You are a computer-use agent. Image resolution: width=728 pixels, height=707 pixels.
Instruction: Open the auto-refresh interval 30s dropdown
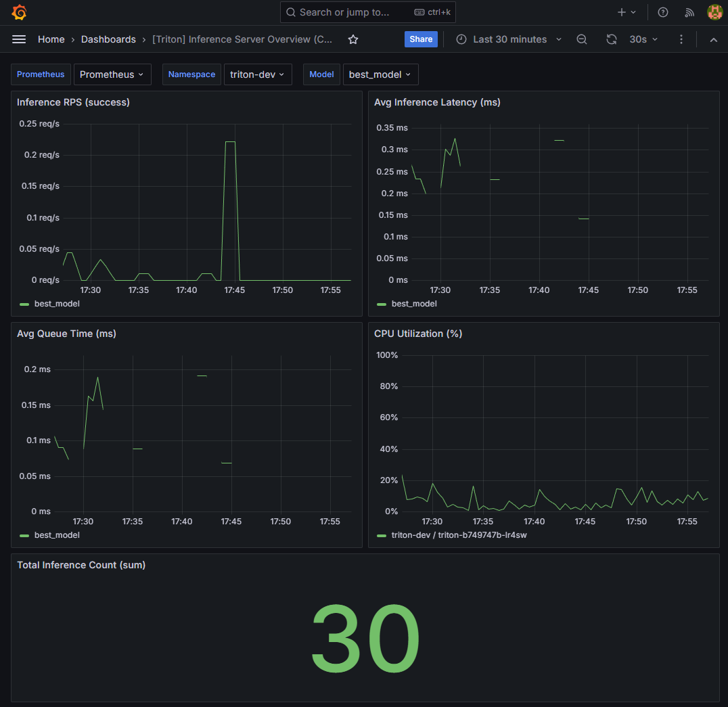click(643, 39)
